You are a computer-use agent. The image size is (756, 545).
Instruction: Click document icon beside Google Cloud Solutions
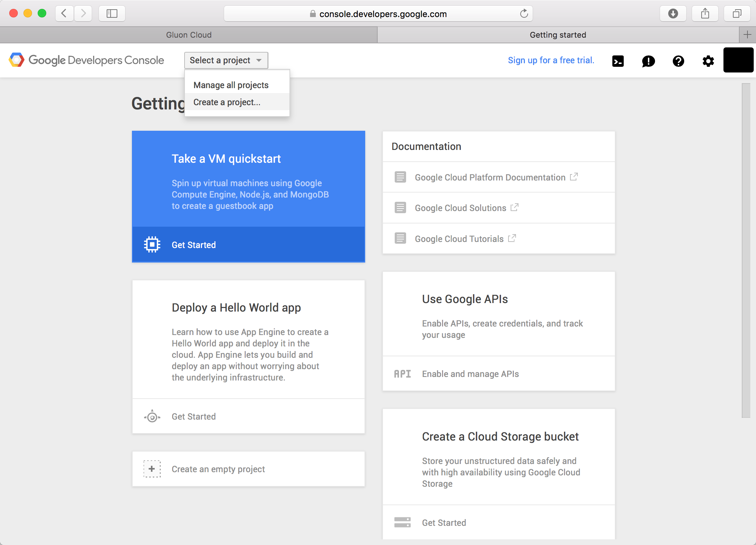tap(400, 207)
